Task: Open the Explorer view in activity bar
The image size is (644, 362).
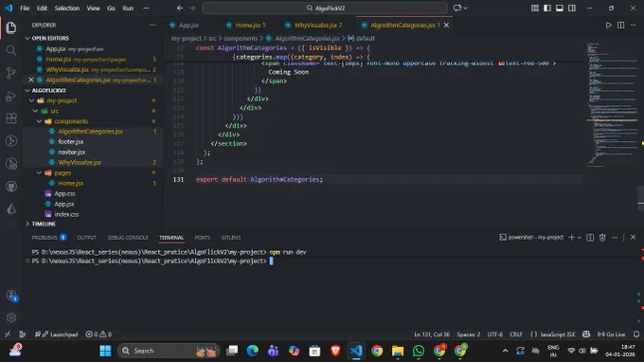Action: (x=11, y=27)
